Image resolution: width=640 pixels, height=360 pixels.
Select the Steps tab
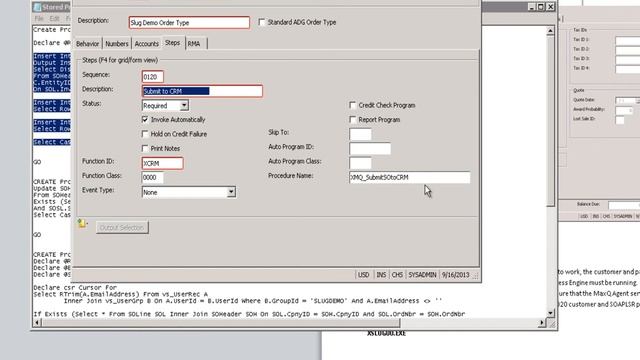click(x=173, y=43)
